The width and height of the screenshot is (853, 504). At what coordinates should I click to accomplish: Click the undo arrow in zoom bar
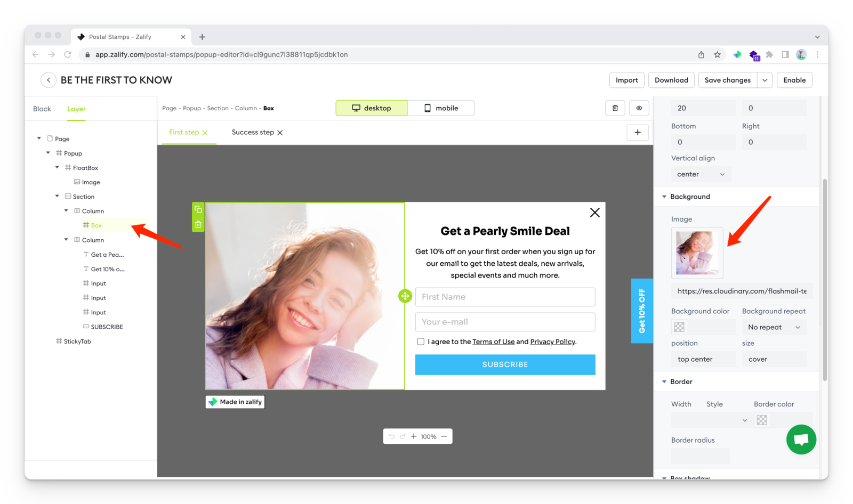392,436
